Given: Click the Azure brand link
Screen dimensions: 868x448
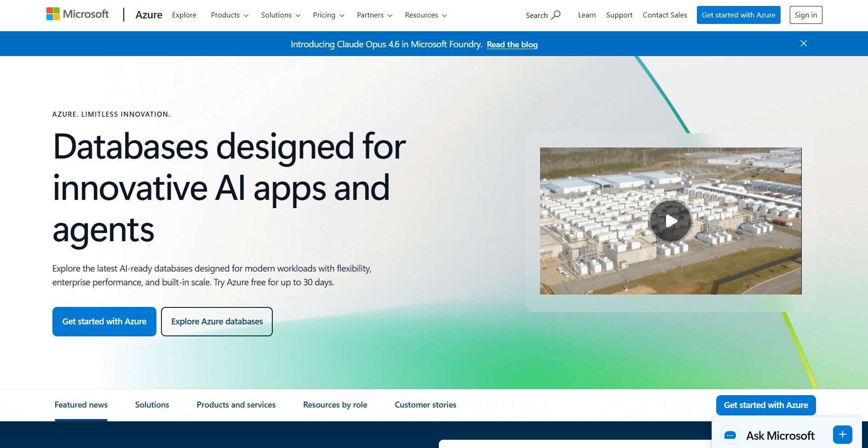Looking at the screenshot, I should point(149,15).
